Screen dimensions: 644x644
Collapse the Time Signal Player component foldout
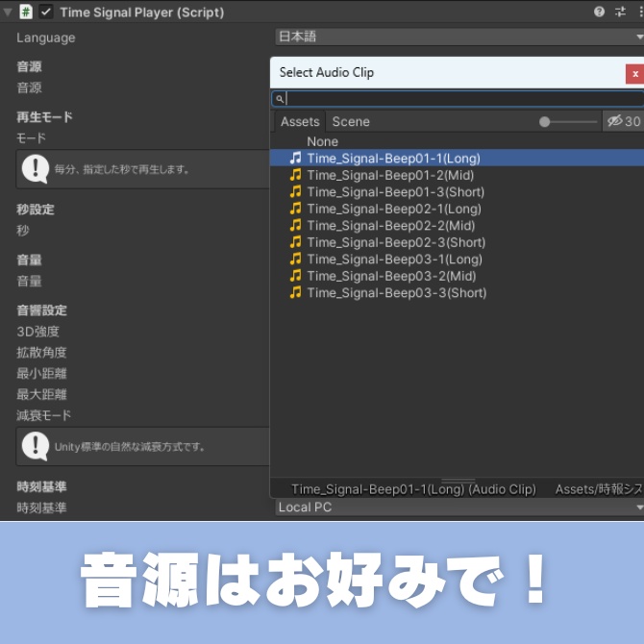click(8, 12)
